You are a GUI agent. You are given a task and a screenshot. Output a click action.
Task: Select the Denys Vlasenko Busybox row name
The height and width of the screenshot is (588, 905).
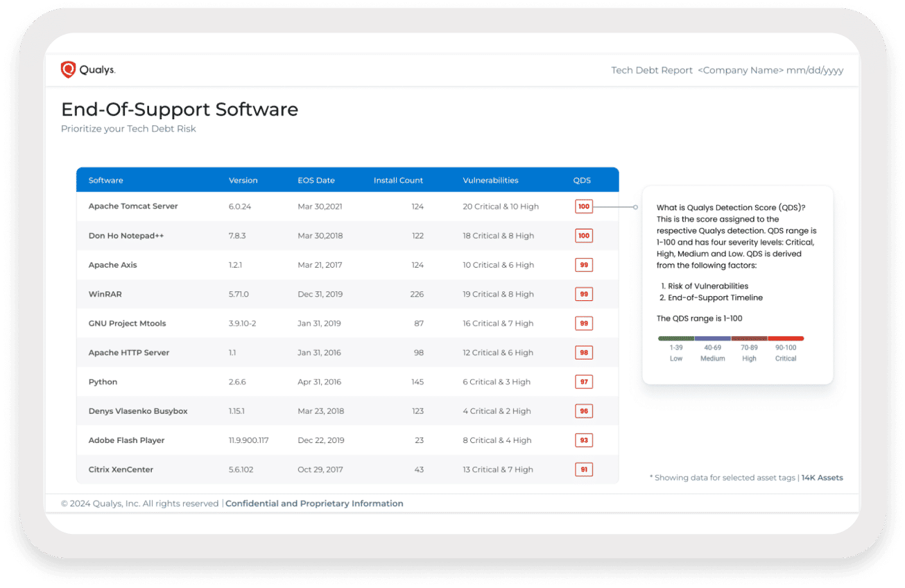(138, 411)
